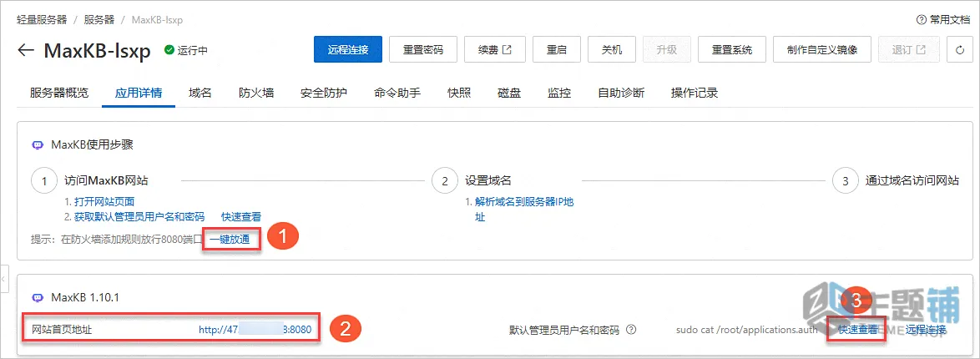Click the 轻量服务器 breadcrumb
980x359 pixels.
tap(42, 20)
